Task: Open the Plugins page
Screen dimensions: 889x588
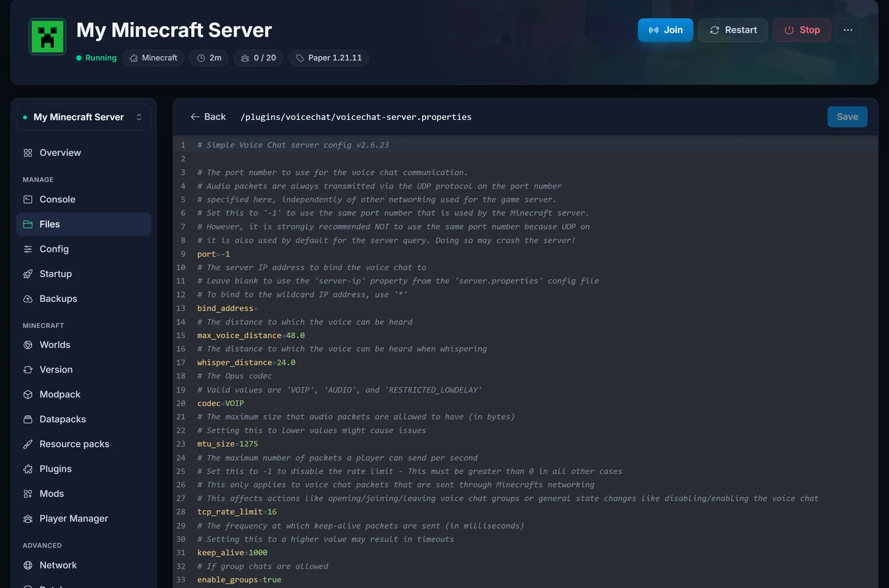Action: coord(83,469)
